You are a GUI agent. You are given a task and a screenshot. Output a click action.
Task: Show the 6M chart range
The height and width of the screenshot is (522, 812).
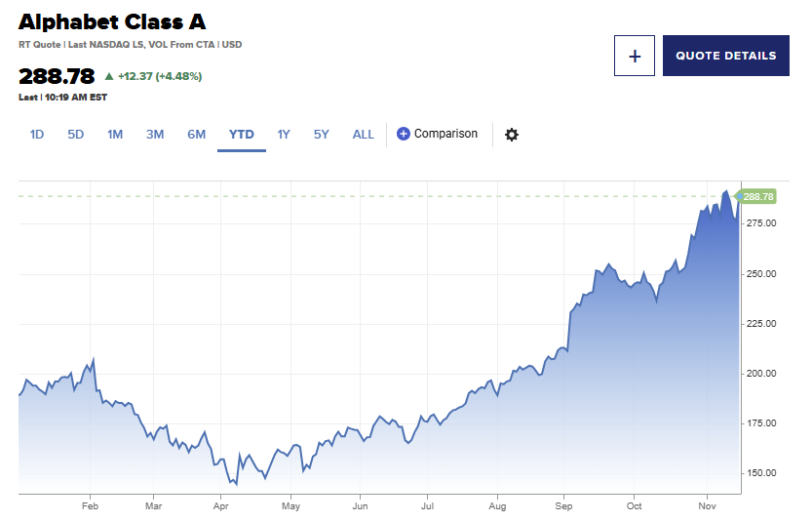point(196,135)
